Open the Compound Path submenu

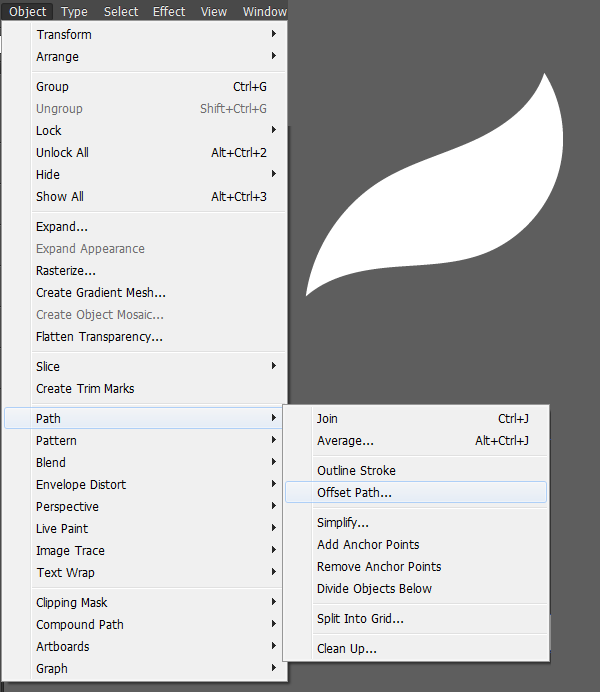tap(79, 624)
